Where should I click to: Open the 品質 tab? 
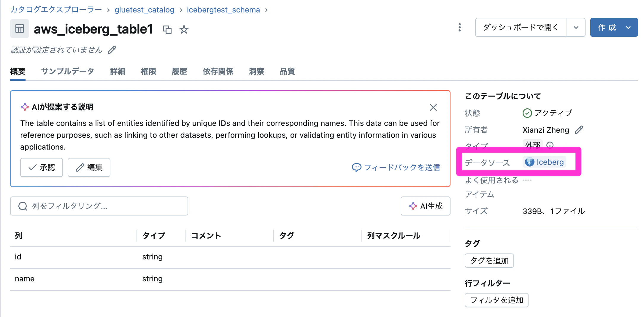click(288, 71)
